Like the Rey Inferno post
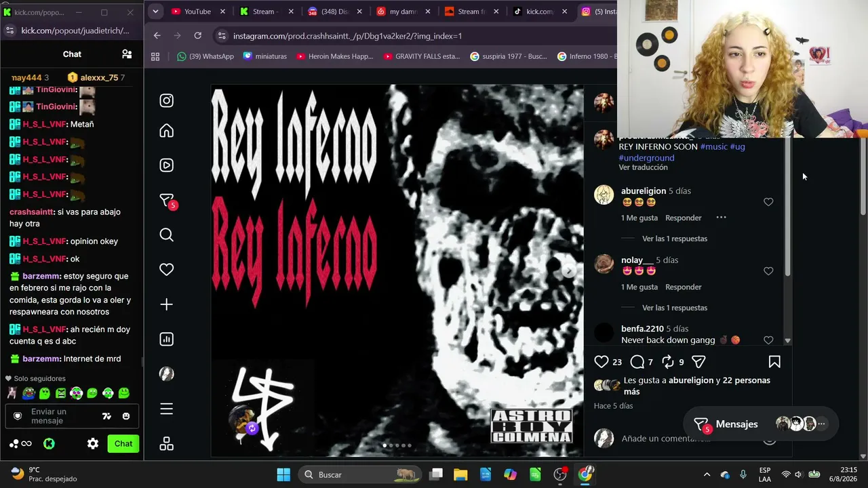Screen dimensions: 868x488 tap(601, 362)
